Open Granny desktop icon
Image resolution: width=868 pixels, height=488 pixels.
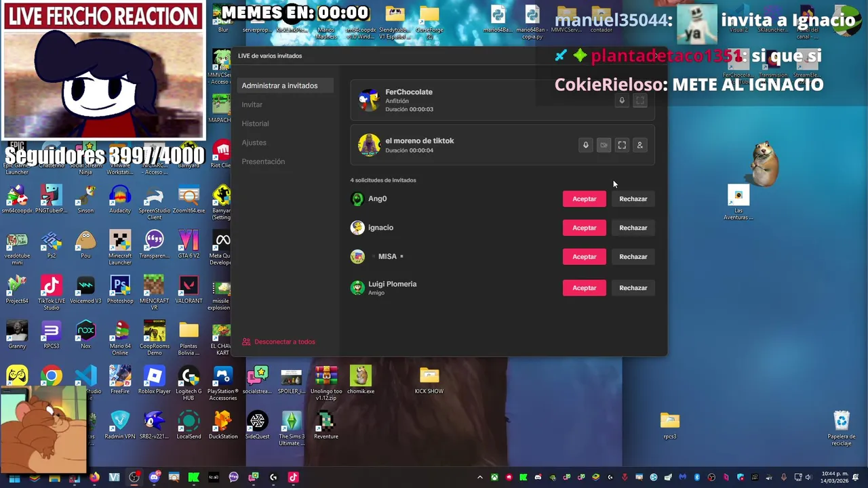[x=17, y=335]
